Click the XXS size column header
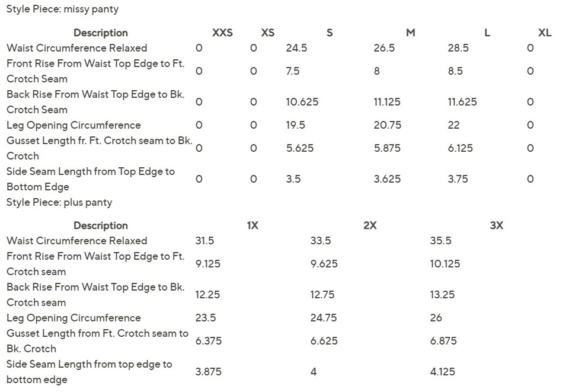 click(x=222, y=33)
